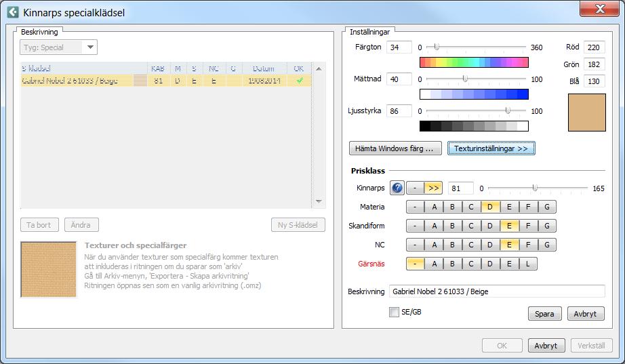The width and height of the screenshot is (625, 364).
Task: Click the bottom Avbryt dialog button
Action: point(546,346)
